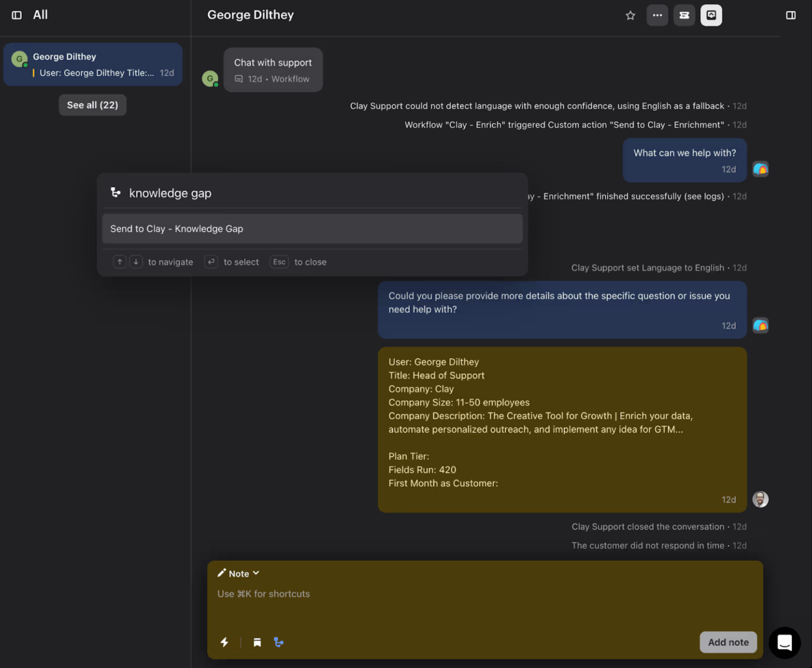Expand the Note reply type dropdown
Screen dimensions: 812x668
pos(238,573)
